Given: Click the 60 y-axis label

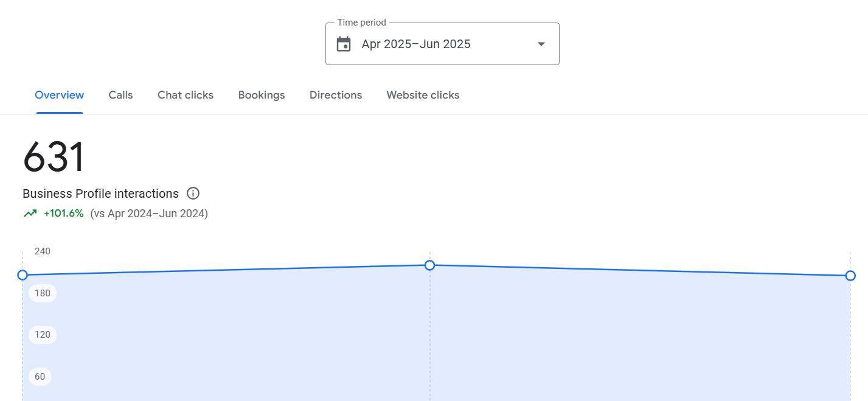Looking at the screenshot, I should (40, 377).
